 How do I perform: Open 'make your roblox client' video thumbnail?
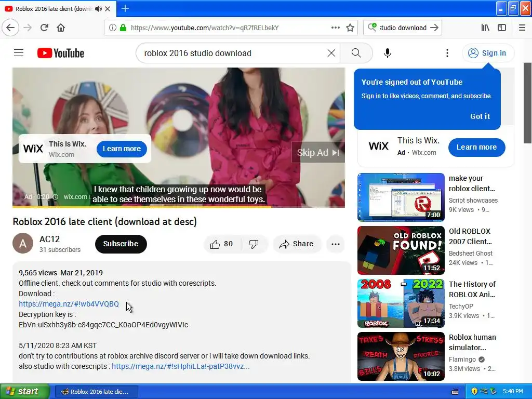pyautogui.click(x=401, y=197)
